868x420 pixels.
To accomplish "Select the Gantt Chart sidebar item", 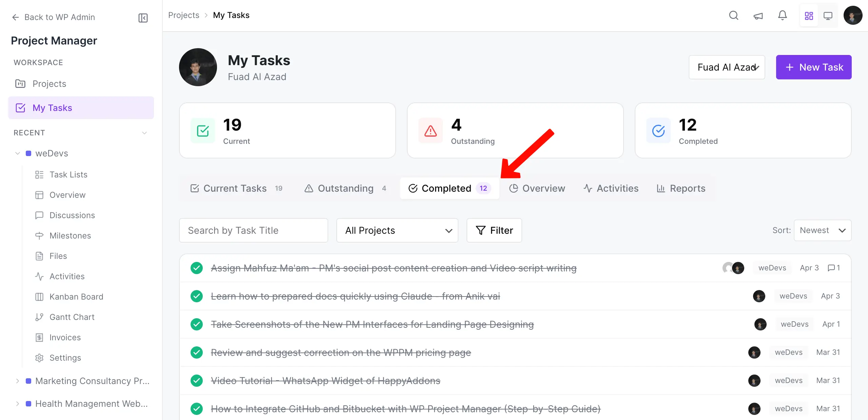I will pos(40,317).
